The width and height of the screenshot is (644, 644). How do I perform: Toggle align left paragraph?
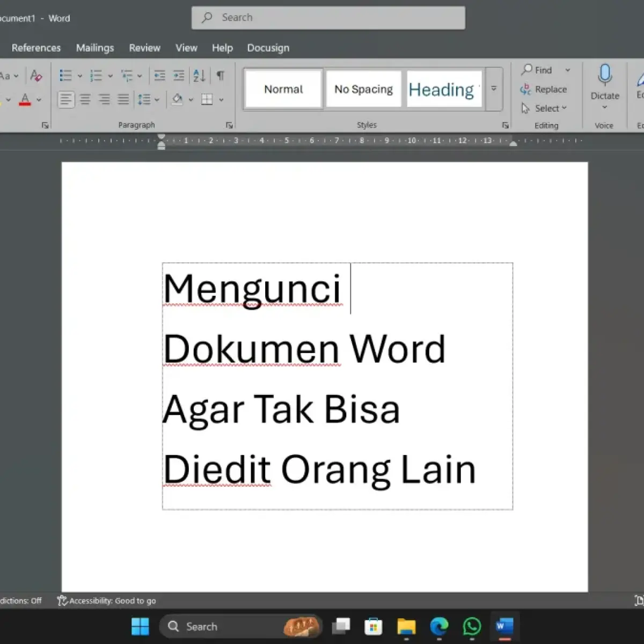coord(66,99)
